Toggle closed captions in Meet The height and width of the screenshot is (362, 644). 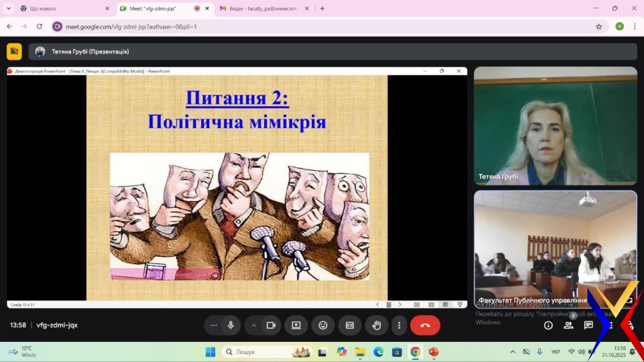[x=350, y=325]
